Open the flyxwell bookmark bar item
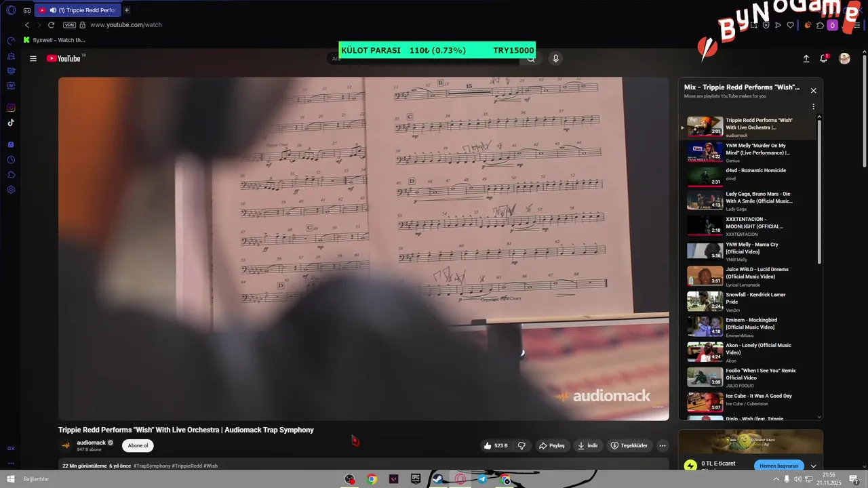This screenshot has width=868, height=488. click(x=54, y=40)
